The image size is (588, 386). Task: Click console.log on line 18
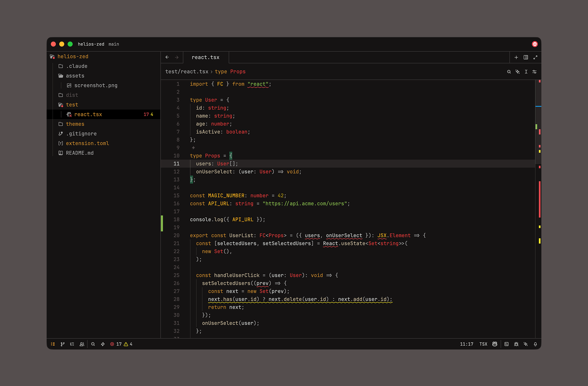coord(207,219)
